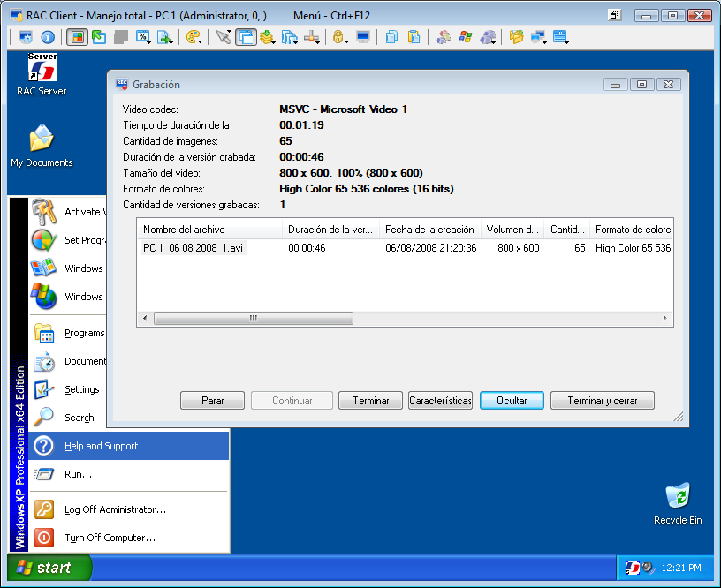Open the document with green arrow dropdown
The image size is (721, 588).
tap(165, 37)
